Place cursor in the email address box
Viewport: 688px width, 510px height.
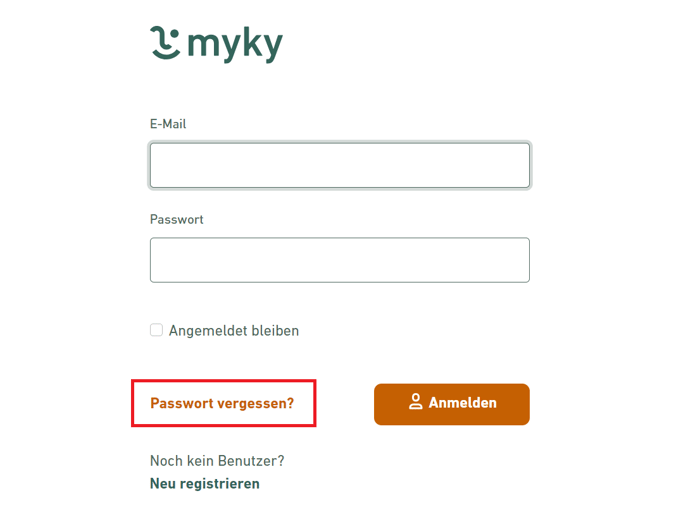point(340,166)
